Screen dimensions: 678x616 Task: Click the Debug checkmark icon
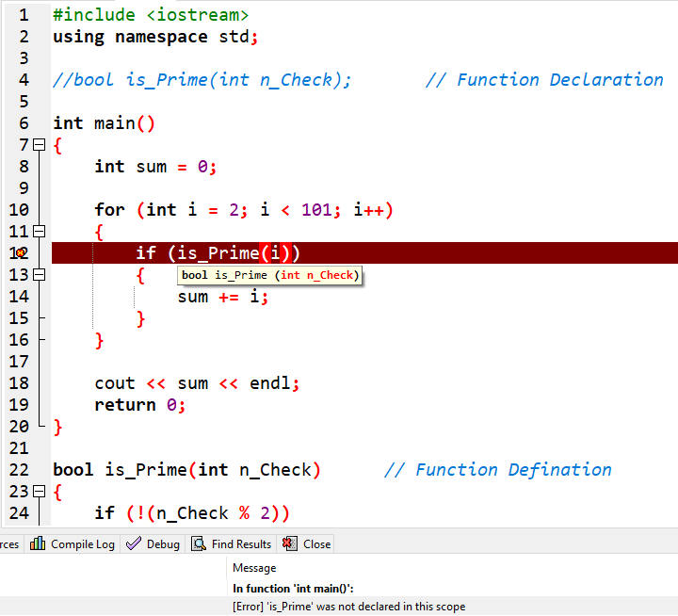[x=134, y=543]
